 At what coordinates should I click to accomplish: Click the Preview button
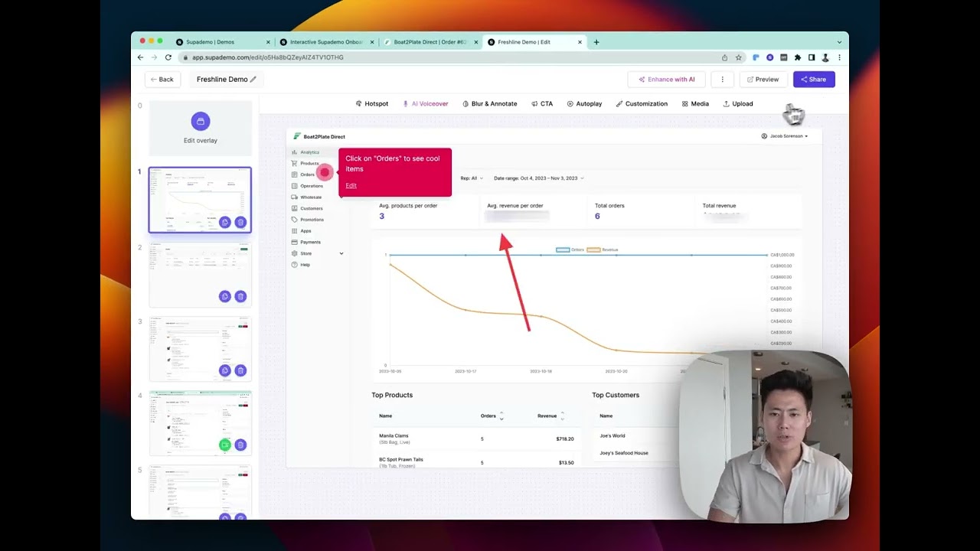coord(763,79)
